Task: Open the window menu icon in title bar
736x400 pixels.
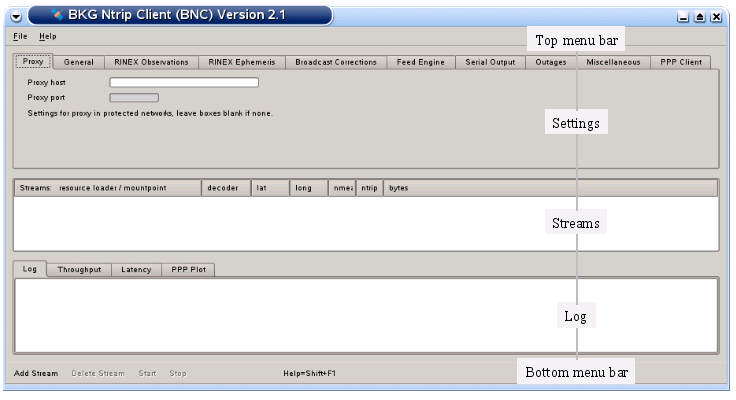Action: pos(17,16)
